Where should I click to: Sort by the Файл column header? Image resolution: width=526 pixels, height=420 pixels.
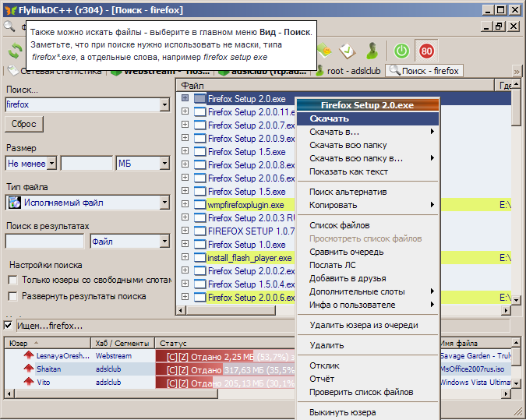click(x=335, y=85)
